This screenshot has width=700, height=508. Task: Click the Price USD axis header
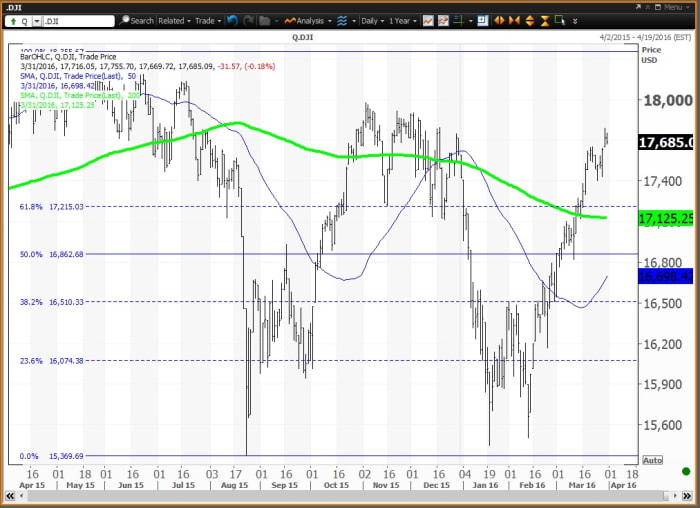tap(651, 55)
